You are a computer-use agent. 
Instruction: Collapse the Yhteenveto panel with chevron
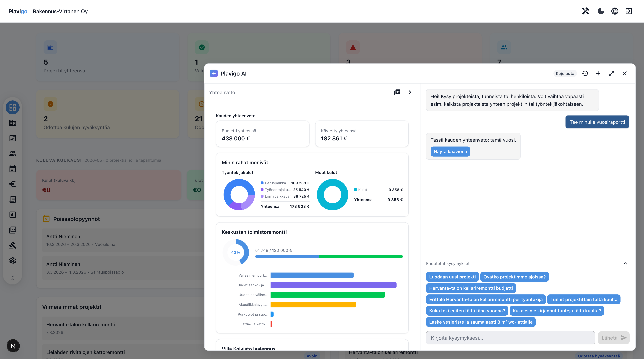[x=410, y=92]
